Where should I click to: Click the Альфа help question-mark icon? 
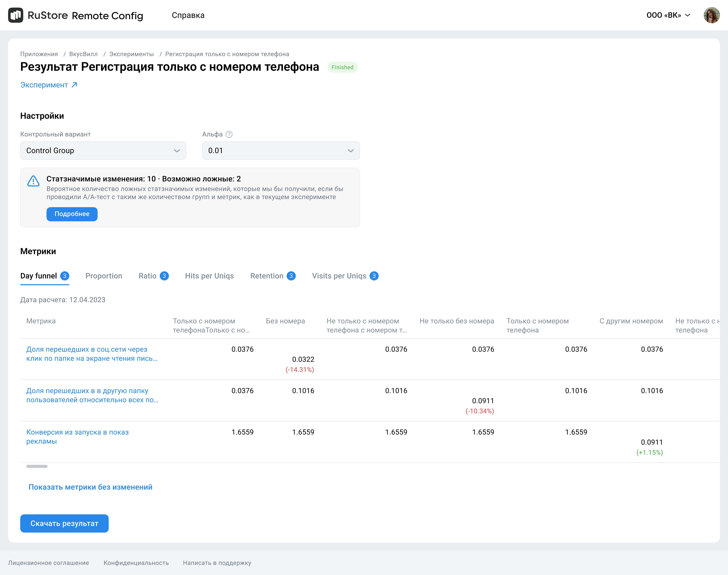pos(229,134)
